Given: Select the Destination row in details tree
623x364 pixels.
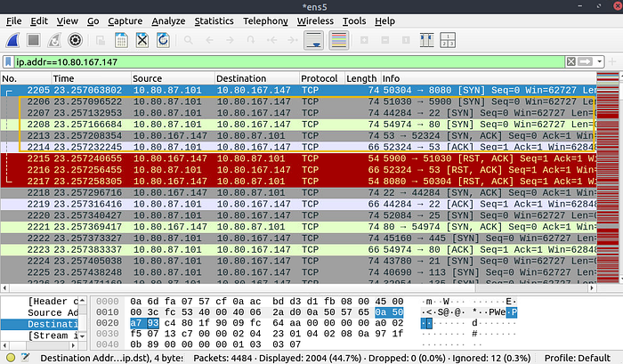Looking at the screenshot, I should [40, 324].
